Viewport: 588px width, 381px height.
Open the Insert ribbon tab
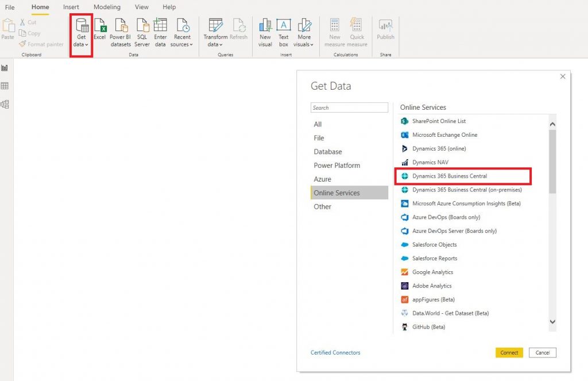(x=71, y=7)
